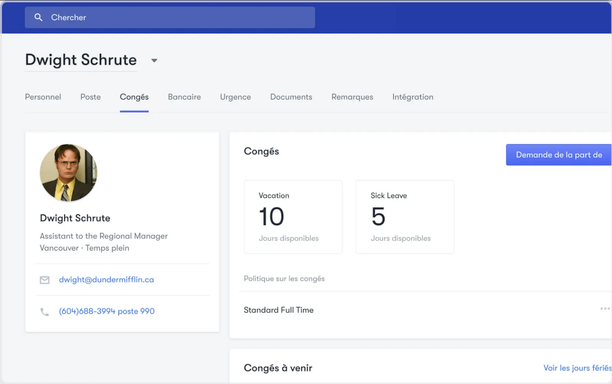This screenshot has width=612, height=384.
Task: Click the phone handset icon
Action: (x=44, y=312)
